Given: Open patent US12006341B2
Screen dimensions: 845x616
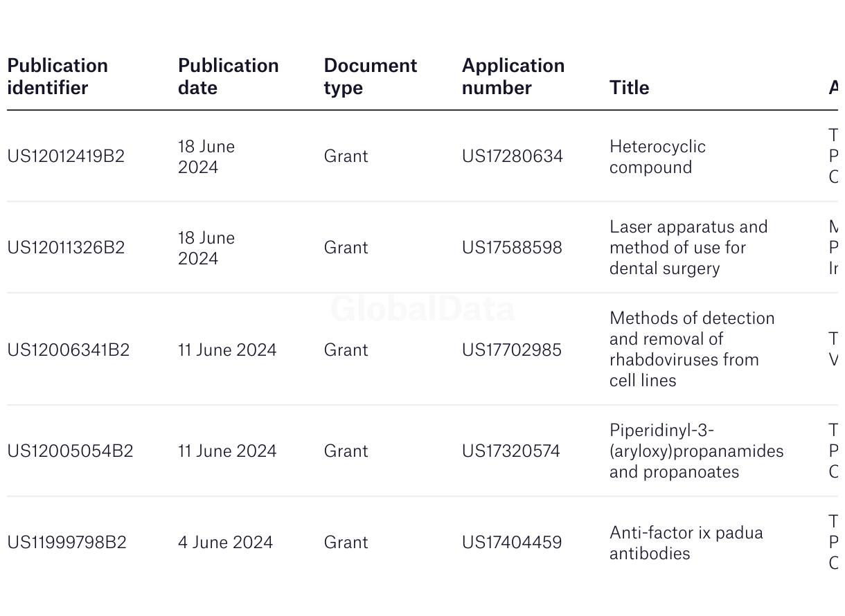Looking at the screenshot, I should 68,350.
